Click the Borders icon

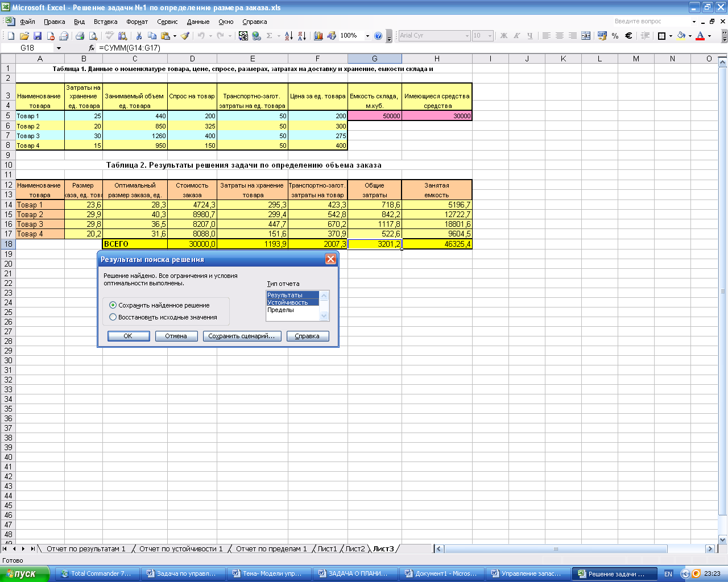tap(661, 36)
